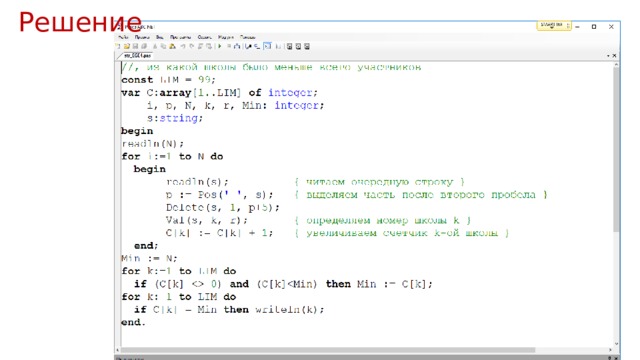The image size is (640, 360).
Task: Click the Redo arrow icon
Action: [x=192, y=46]
